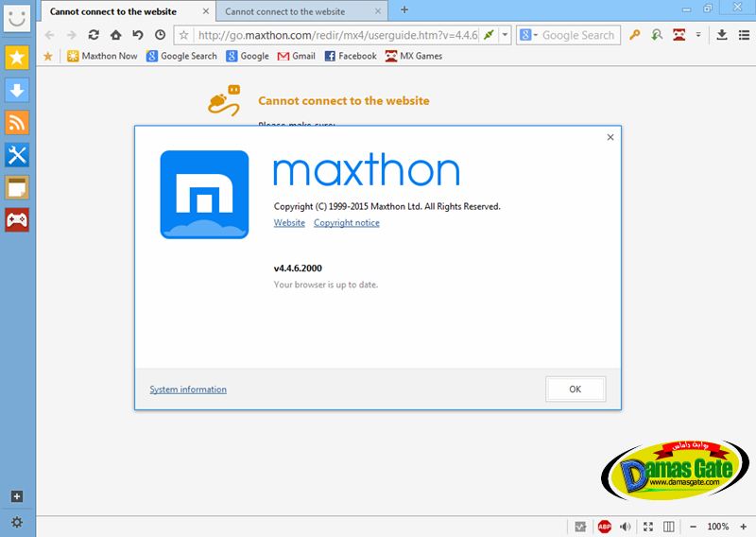Open the Downloads arrow sidebar panel
756x537 pixels.
(x=17, y=90)
